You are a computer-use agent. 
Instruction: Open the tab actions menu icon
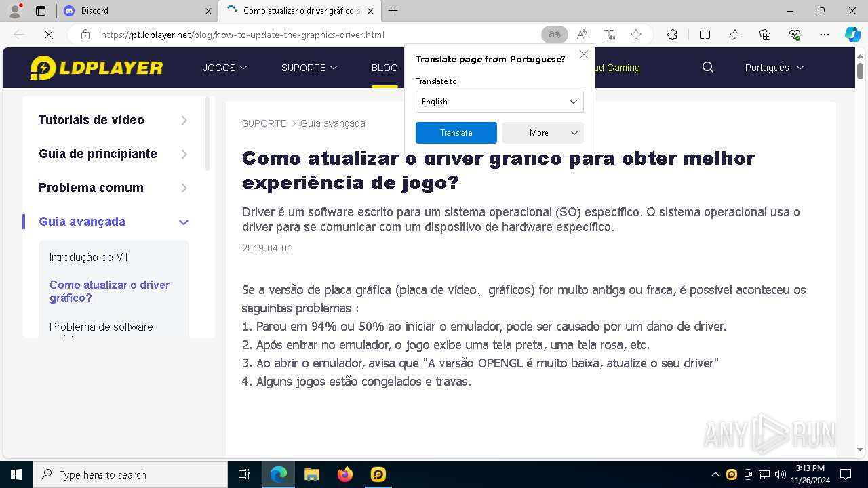click(x=41, y=11)
